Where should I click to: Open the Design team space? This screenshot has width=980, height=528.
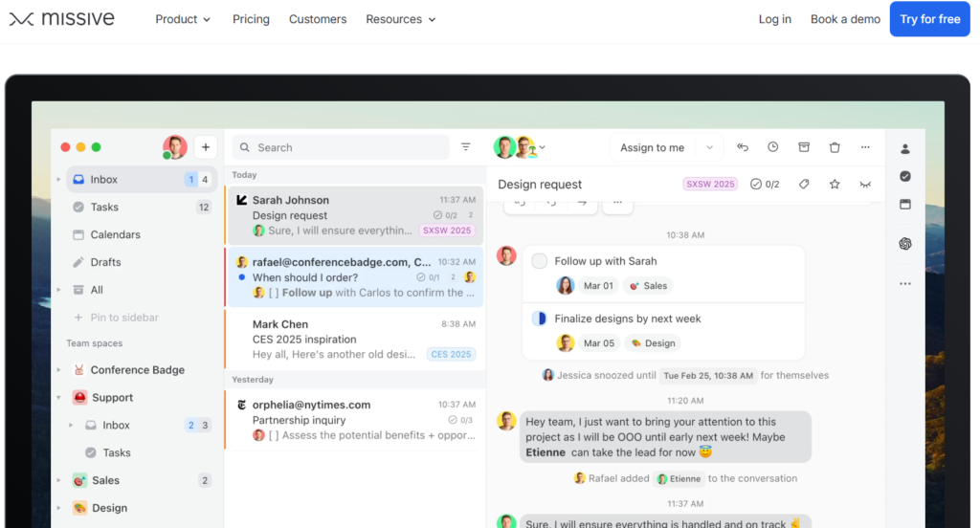click(142, 507)
